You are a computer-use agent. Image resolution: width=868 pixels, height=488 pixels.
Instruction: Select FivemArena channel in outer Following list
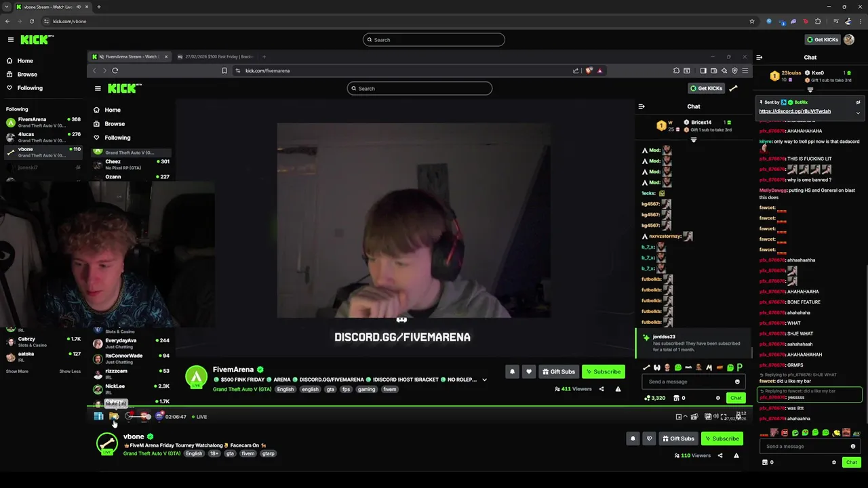click(42, 122)
